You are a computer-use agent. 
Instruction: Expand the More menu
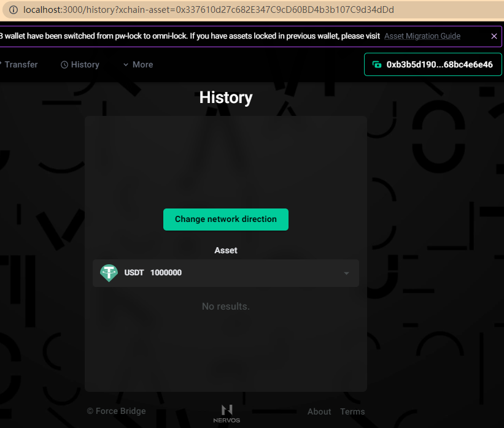[x=138, y=64]
